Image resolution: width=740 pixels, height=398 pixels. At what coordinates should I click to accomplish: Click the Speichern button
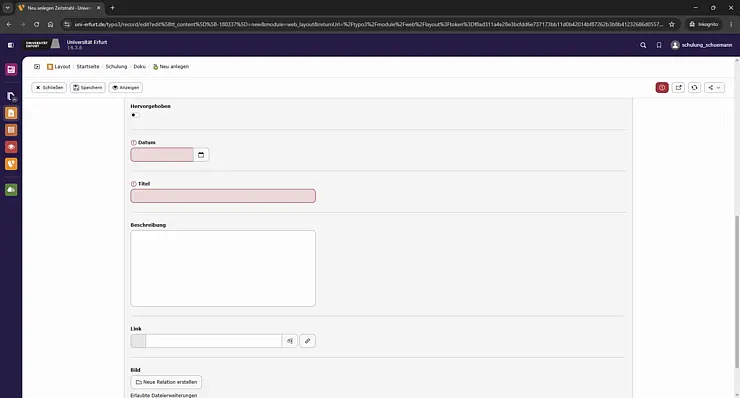click(88, 88)
